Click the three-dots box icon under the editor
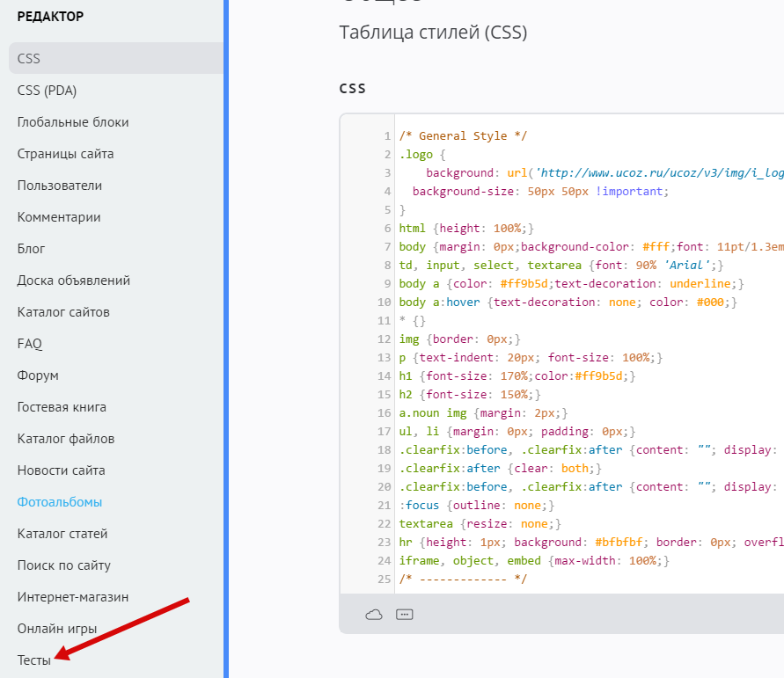The width and height of the screenshot is (784, 678). point(404,615)
